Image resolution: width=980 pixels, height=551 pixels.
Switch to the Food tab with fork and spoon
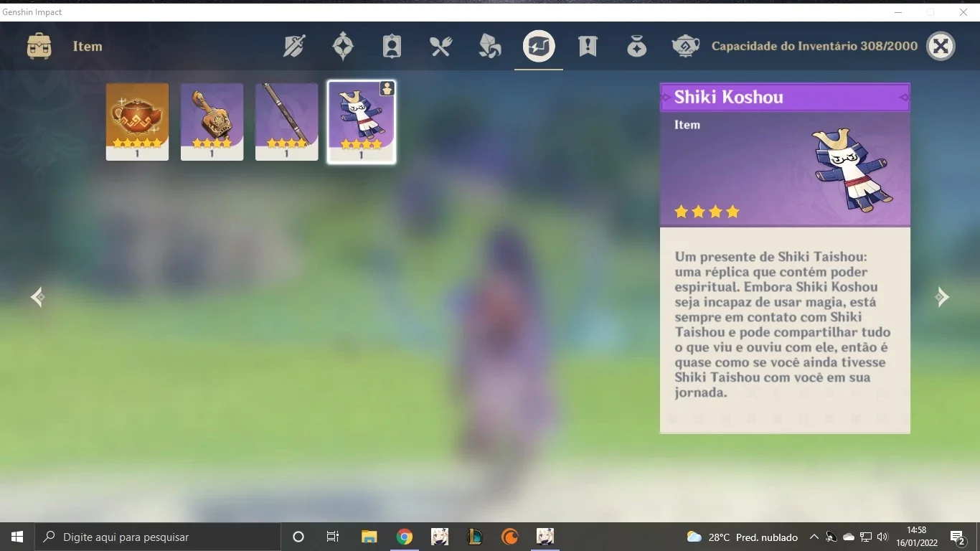click(440, 47)
